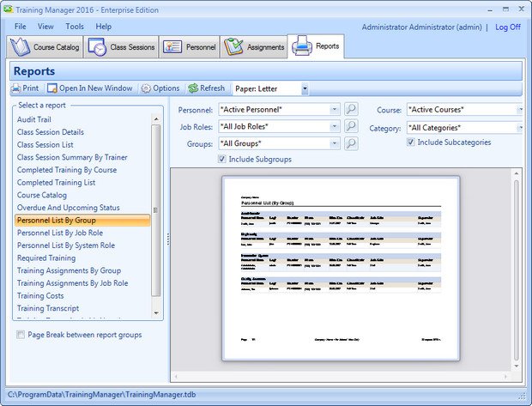Open the View menu
532x406 pixels.
[45, 27]
